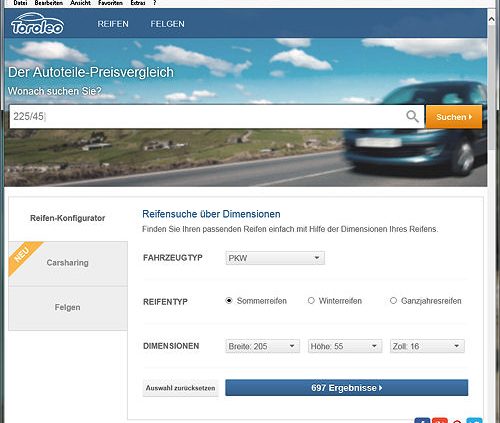Click the Der Autoteile-Preisvergleich headline

[91, 72]
